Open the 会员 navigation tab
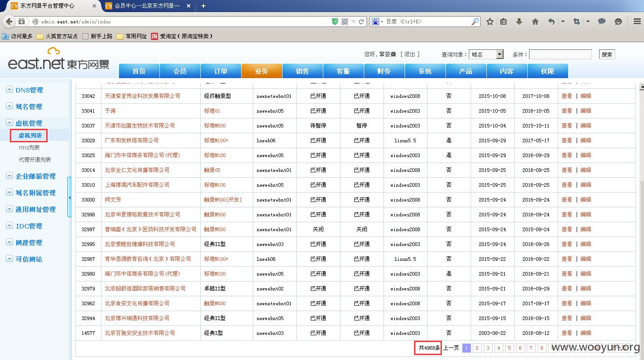Image resolution: width=644 pixels, height=360 pixels. coord(180,71)
